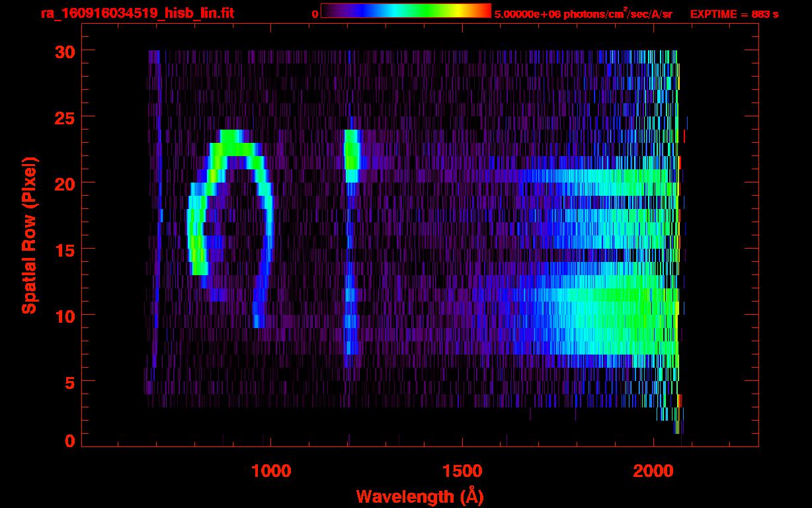The image size is (812, 508).
Task: Click the y-axis tick label 30
Action: coord(64,51)
